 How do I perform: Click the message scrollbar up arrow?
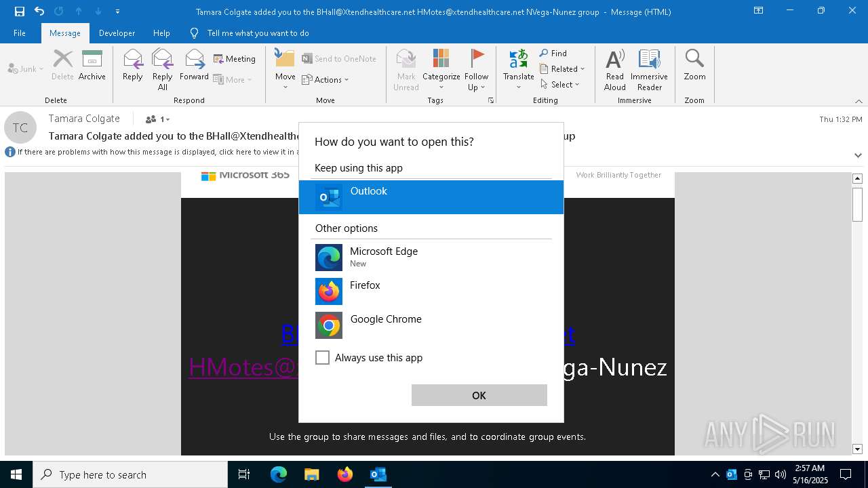[x=857, y=178]
